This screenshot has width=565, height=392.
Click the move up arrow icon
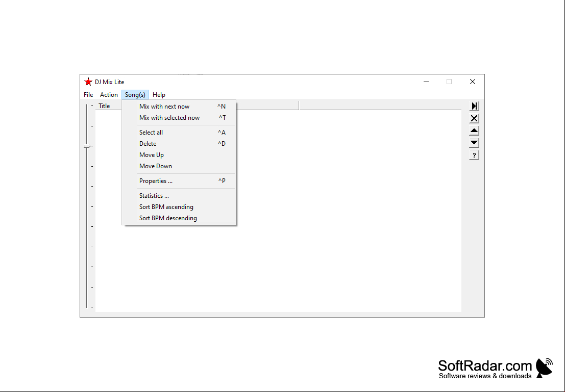(x=474, y=130)
